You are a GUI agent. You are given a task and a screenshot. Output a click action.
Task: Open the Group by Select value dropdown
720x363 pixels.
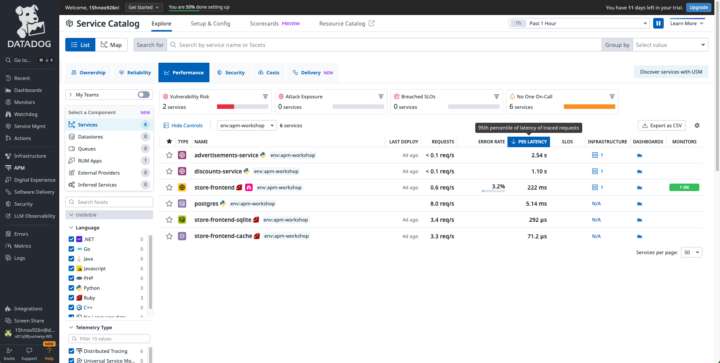(x=670, y=45)
